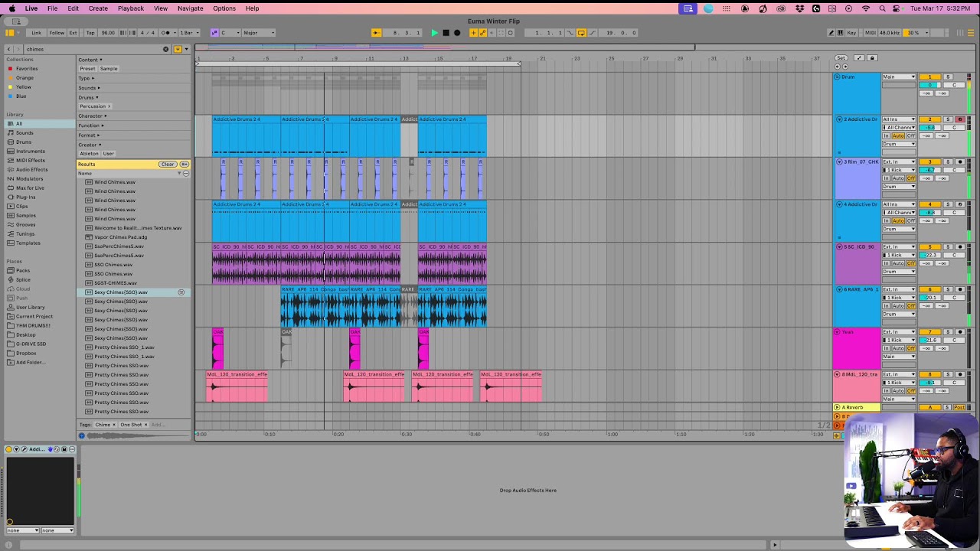Open track 3 Ext. In input dropdown
This screenshot has height=551, width=980.
[899, 162]
